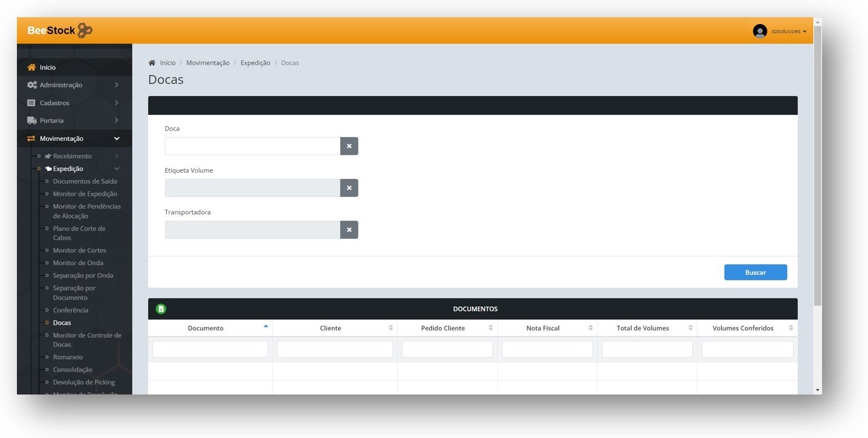Click the Doca input field
Viewport: 868px width, 438px height.
click(x=253, y=146)
